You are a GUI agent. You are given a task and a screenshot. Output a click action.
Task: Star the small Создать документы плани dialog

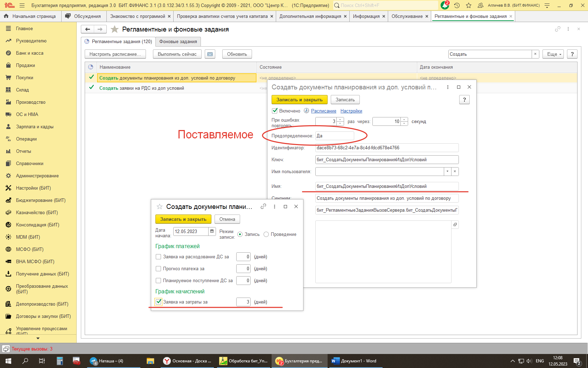[x=160, y=206]
